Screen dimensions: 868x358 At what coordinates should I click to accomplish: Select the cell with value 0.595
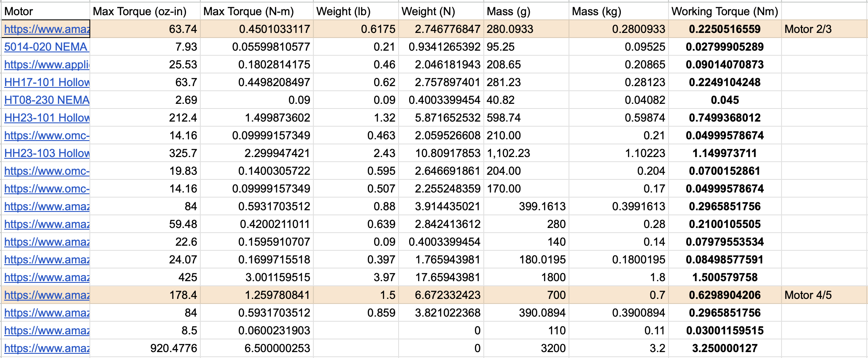point(356,171)
